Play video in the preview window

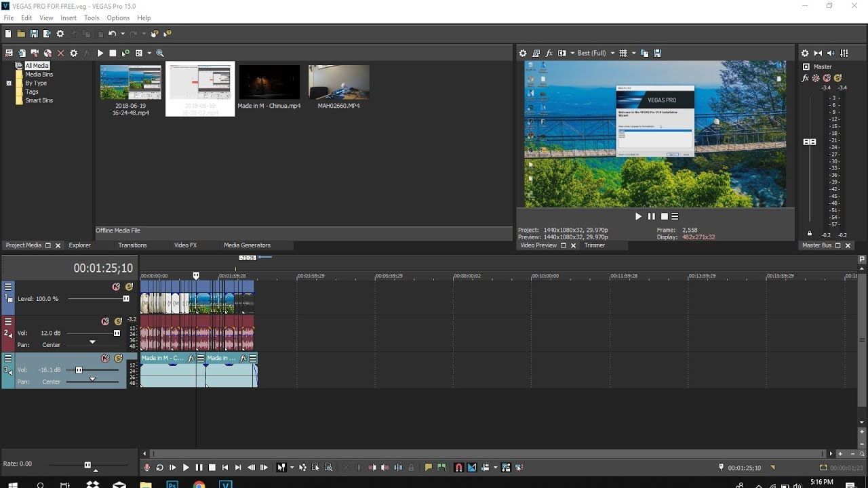point(638,216)
